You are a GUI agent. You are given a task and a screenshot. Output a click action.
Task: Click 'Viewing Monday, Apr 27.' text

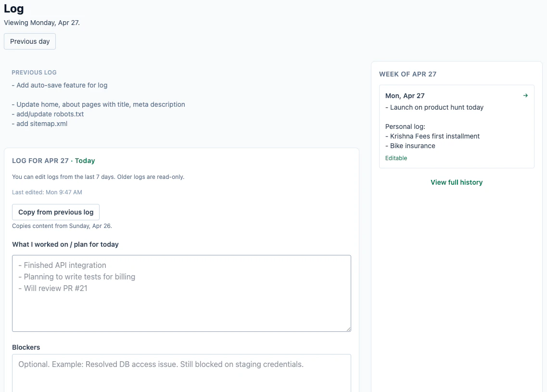click(x=42, y=23)
